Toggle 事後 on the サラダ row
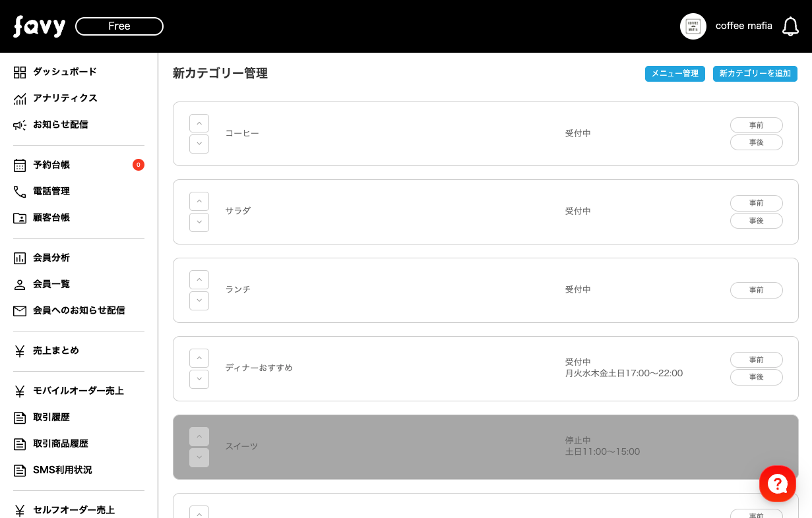Viewport: 812px width, 518px height. tap(756, 221)
